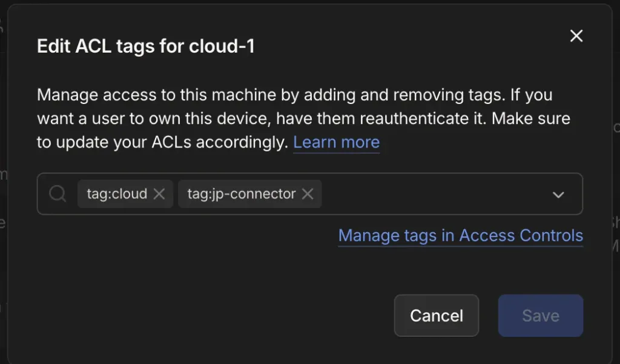This screenshot has width=620, height=364.
Task: Remove the tag:jp-connector tag
Action: (x=308, y=194)
